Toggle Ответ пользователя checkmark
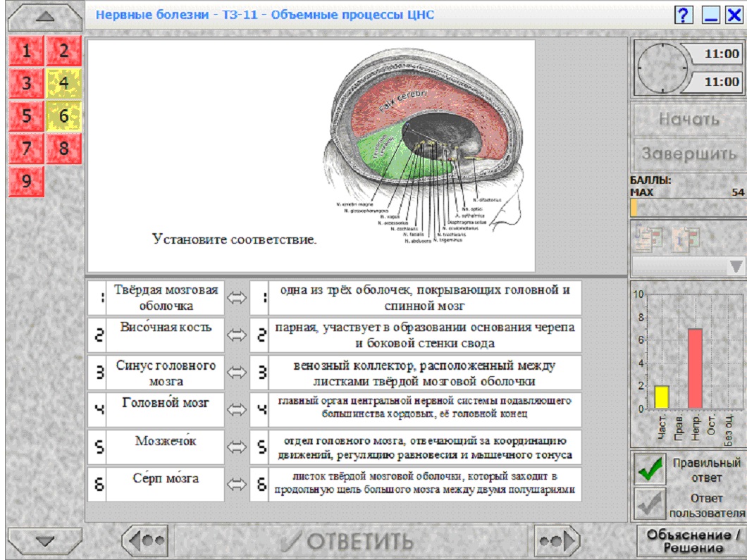Image resolution: width=747 pixels, height=560 pixels. (x=650, y=504)
